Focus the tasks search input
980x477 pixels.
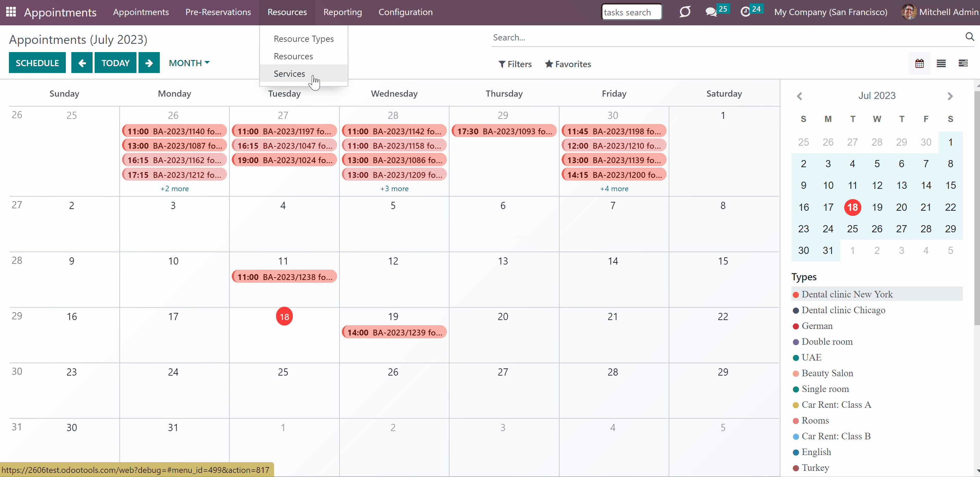[x=631, y=12]
